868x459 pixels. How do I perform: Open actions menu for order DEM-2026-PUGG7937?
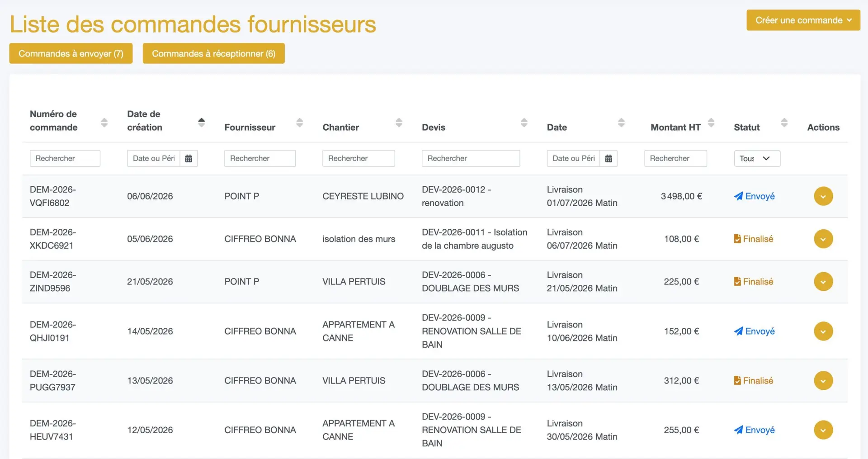[823, 380]
